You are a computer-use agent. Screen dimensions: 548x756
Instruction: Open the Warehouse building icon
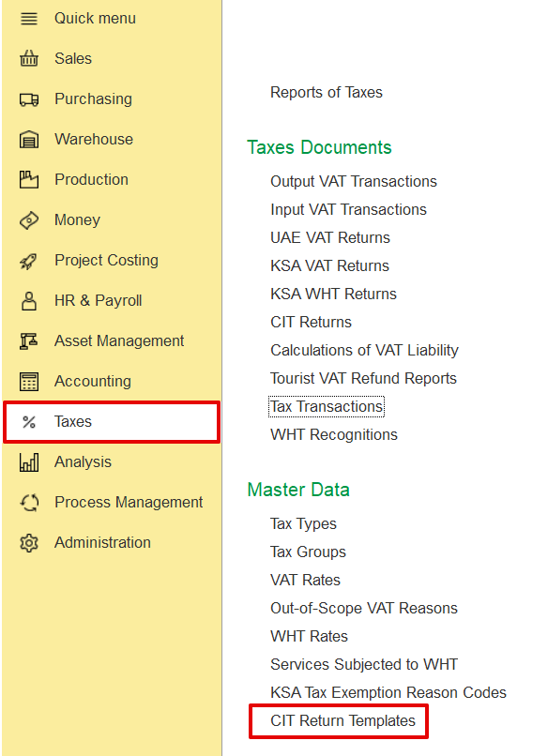pos(29,140)
